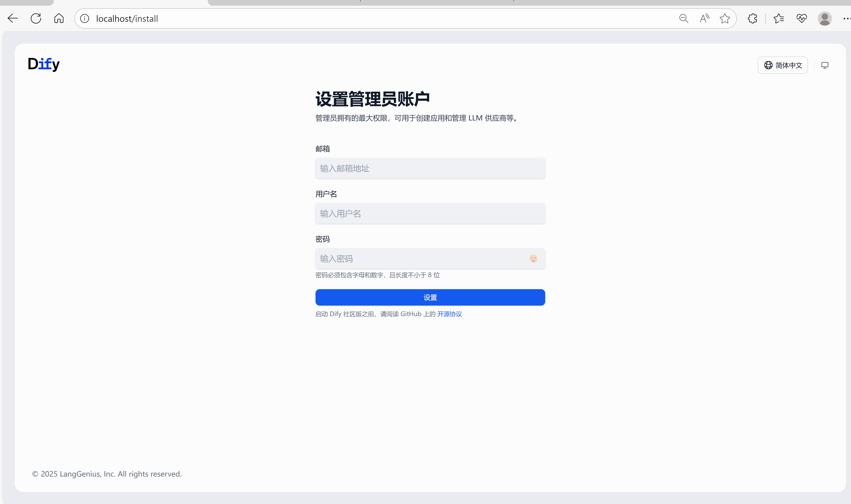Image resolution: width=851 pixels, height=504 pixels.
Task: Open the browser home page icon
Action: [x=59, y=18]
